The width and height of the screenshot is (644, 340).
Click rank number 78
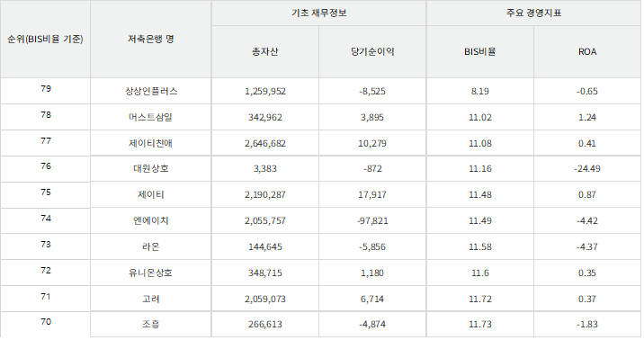pos(46,115)
